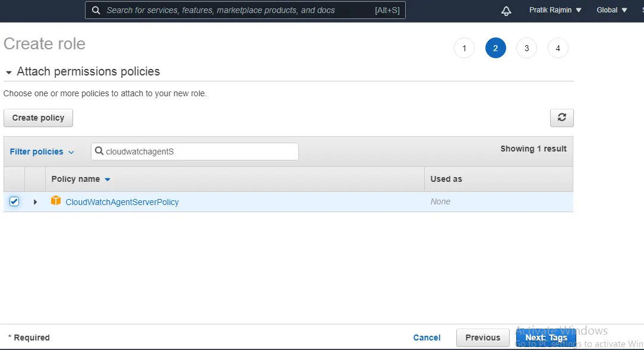
Task: Click the refresh policies icon button
Action: (x=561, y=118)
